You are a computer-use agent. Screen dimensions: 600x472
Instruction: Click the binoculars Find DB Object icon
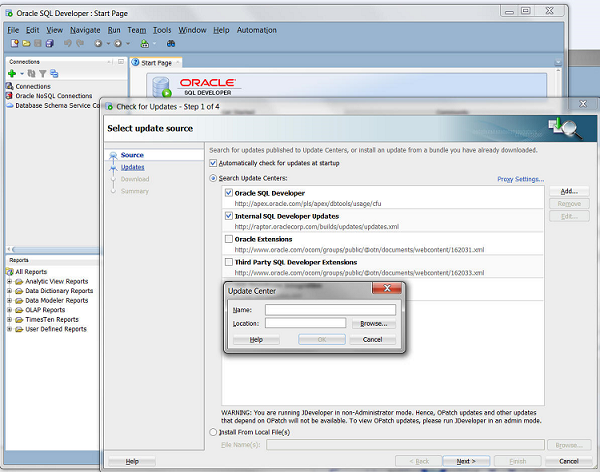point(171,44)
